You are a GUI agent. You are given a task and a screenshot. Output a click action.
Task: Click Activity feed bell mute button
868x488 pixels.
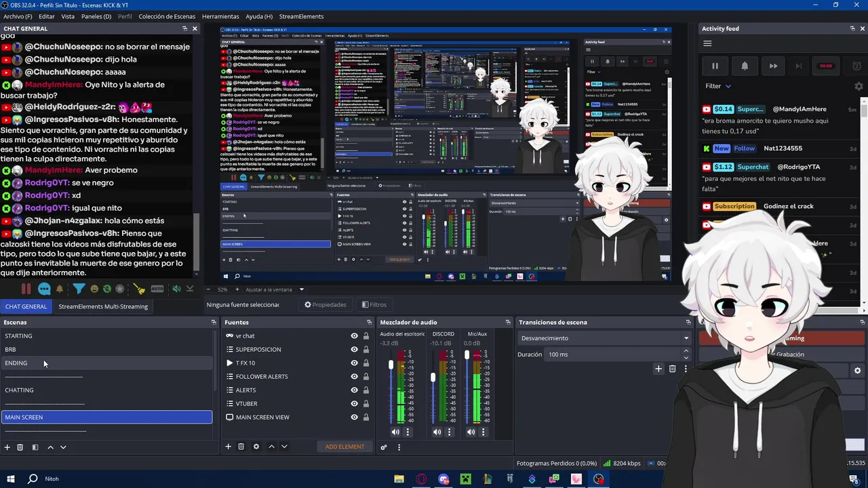click(x=745, y=66)
